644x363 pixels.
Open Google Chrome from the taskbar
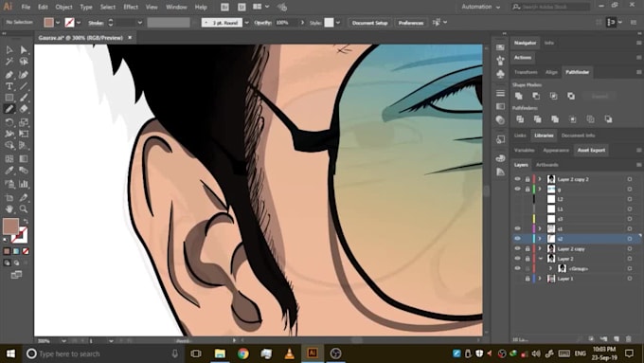(242, 354)
